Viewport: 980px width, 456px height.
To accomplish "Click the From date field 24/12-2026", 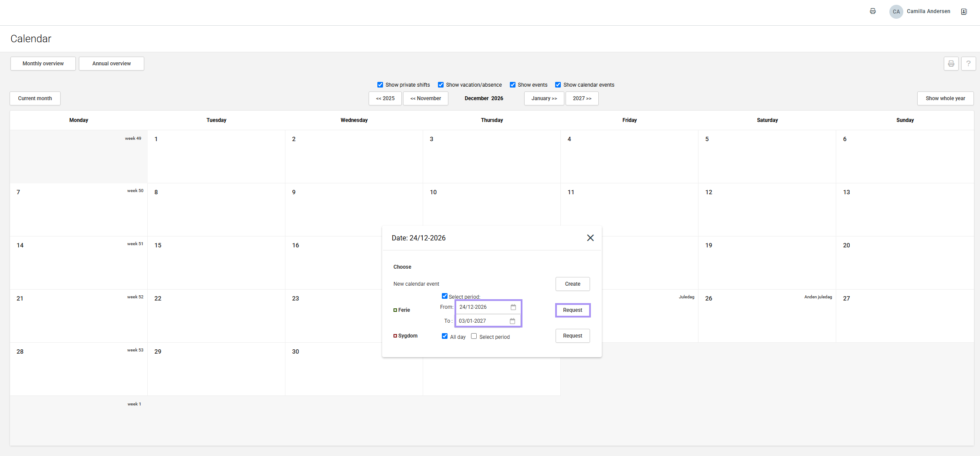I will [x=488, y=307].
